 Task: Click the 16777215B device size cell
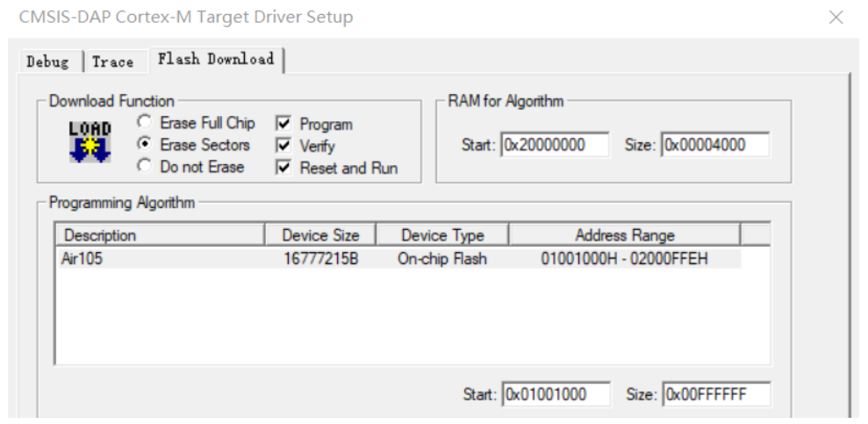[321, 258]
